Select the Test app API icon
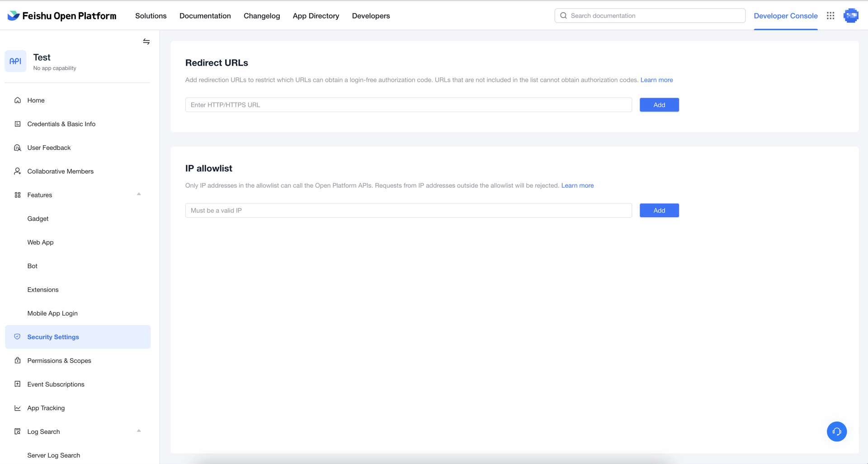This screenshot has width=868, height=464. point(15,61)
